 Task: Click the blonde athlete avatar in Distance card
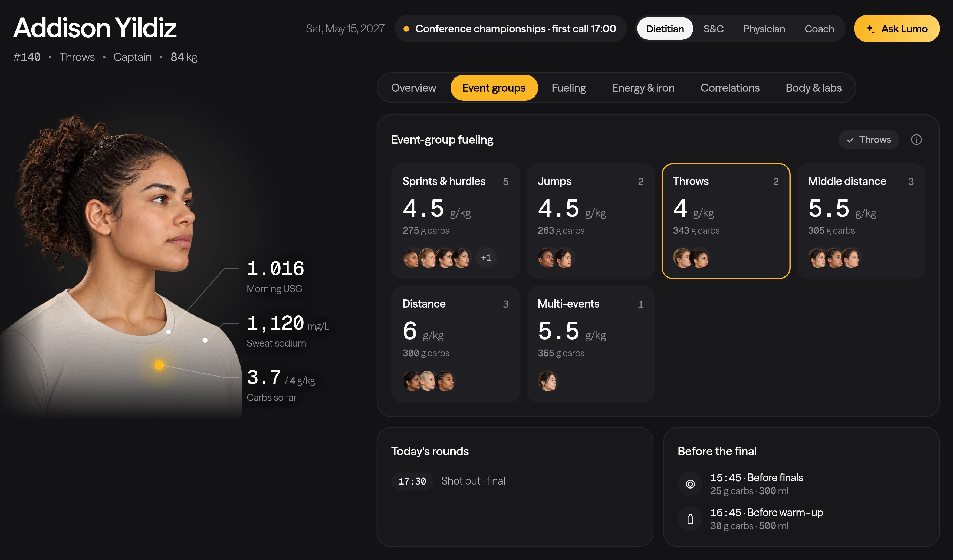(x=428, y=380)
